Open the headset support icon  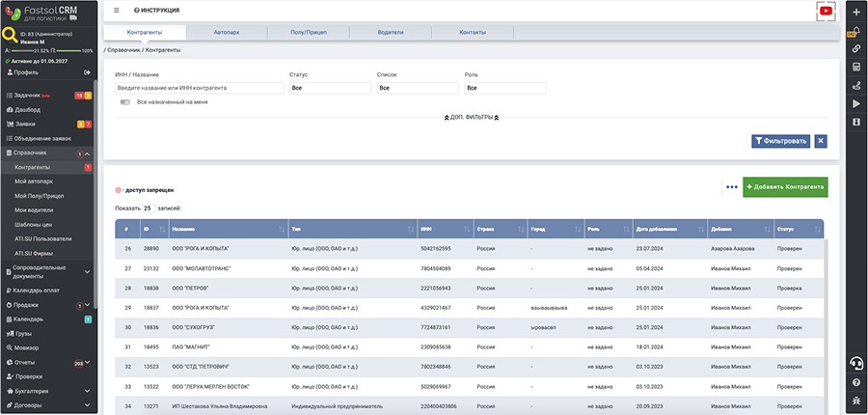[x=855, y=363]
